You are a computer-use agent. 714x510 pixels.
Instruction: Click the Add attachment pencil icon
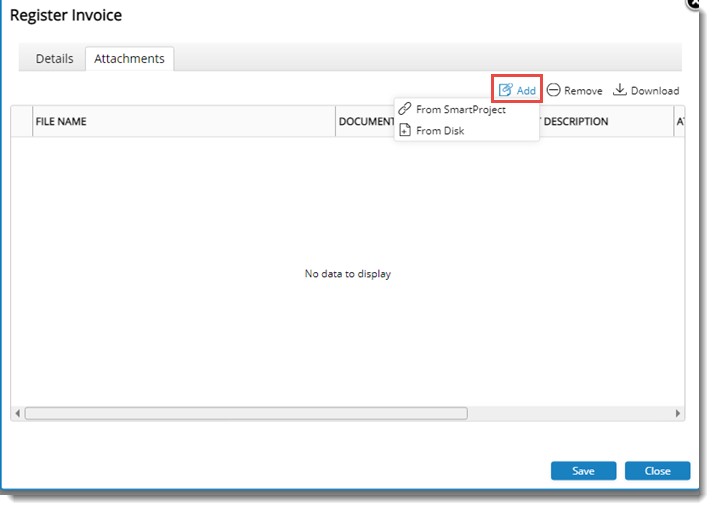coord(506,90)
